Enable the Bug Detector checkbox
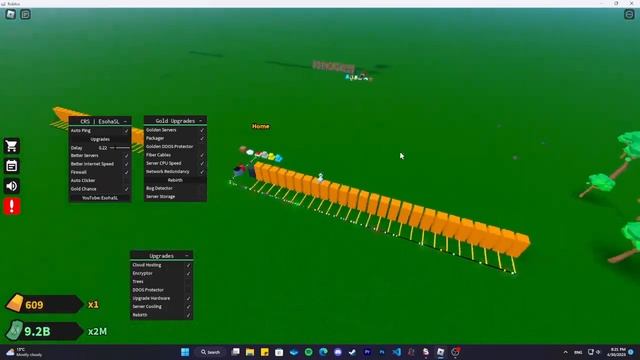The height and width of the screenshot is (360, 640). 202,188
